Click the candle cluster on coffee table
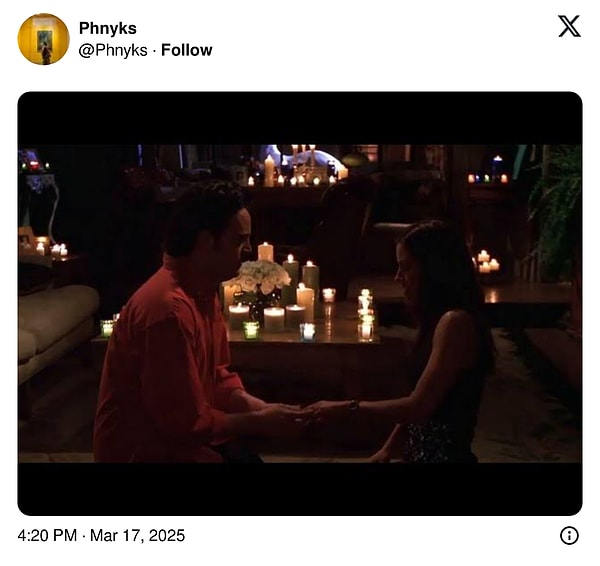600x566 pixels. click(x=297, y=298)
